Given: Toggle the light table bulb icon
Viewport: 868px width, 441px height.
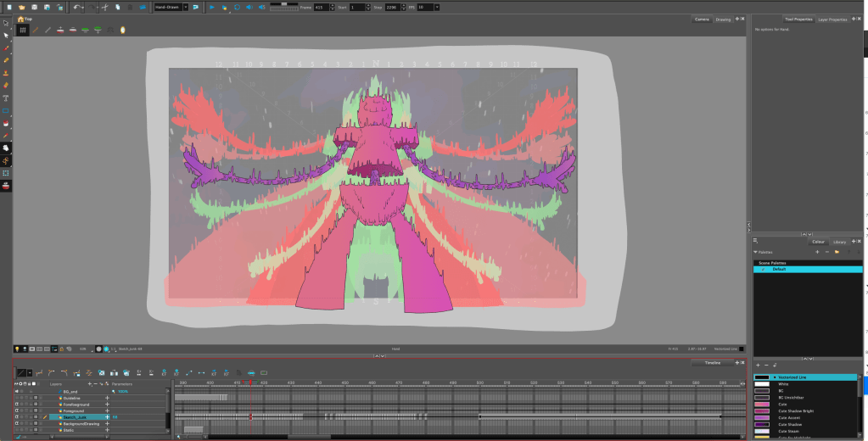Looking at the screenshot, I should 17,349.
